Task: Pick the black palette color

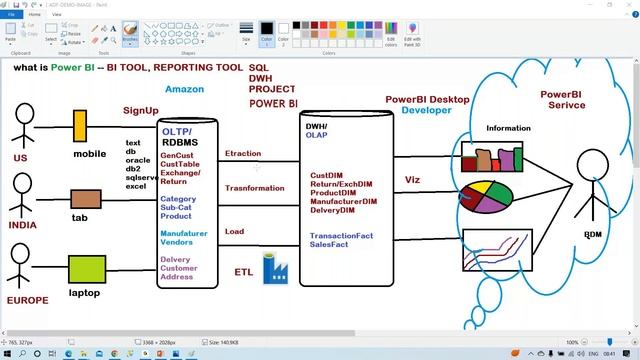Action: click(x=297, y=25)
